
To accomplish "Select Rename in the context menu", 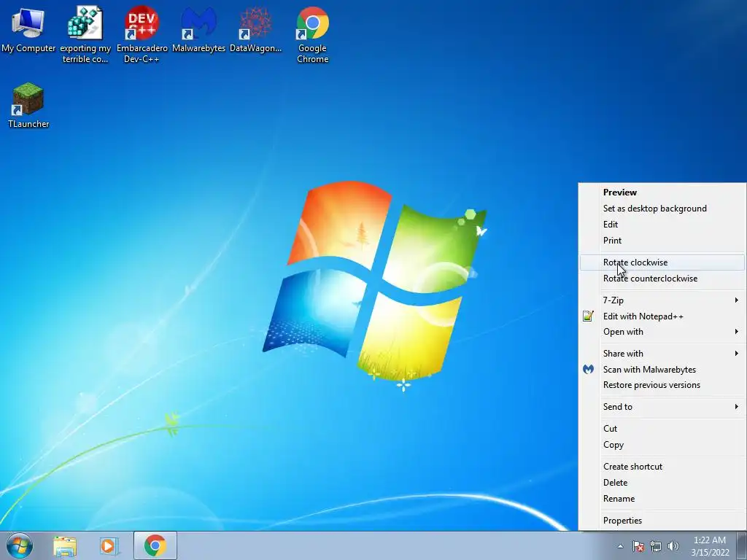I will (662, 499).
